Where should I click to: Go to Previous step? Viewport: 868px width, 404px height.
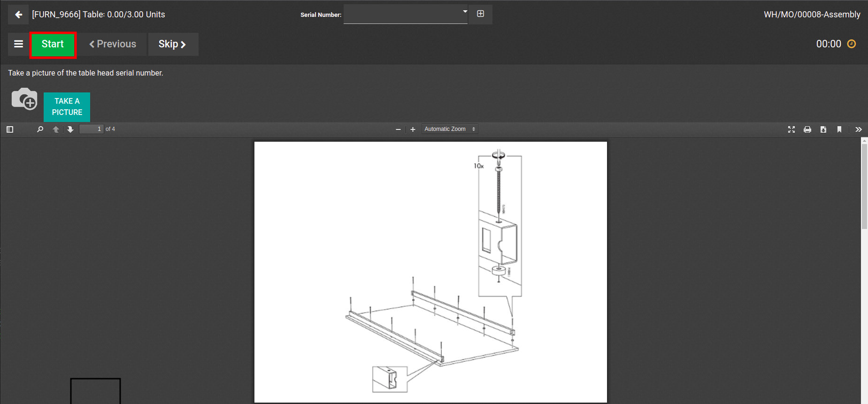[113, 44]
